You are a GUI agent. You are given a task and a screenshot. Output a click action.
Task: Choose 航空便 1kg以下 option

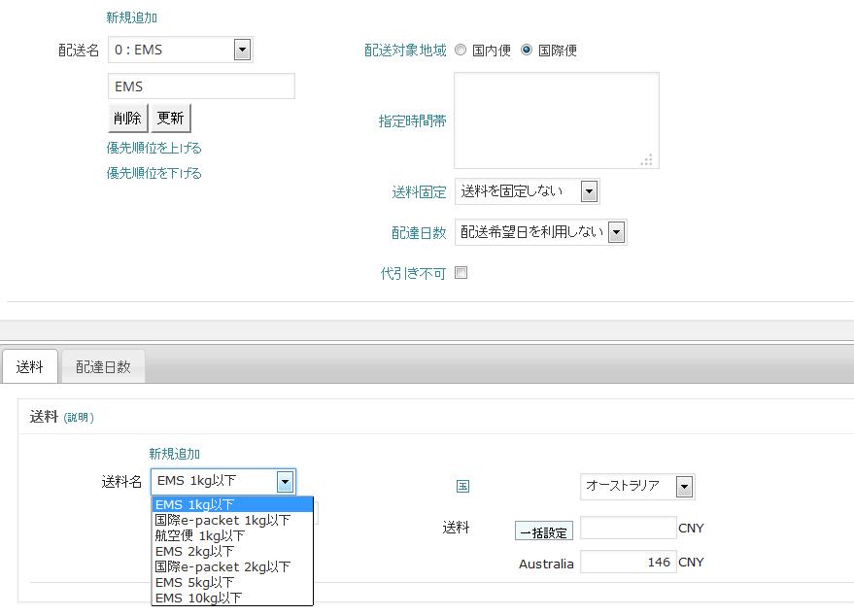232,536
